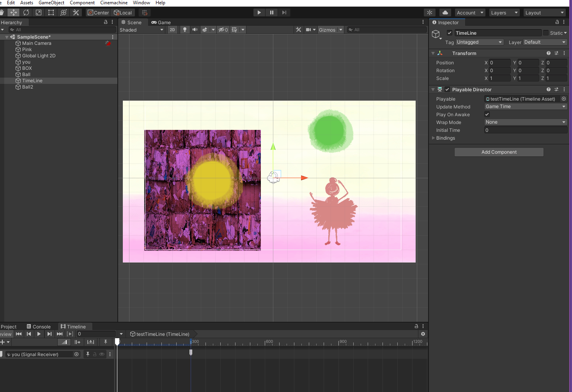Disable the Playable Director component checkbox
Image resolution: width=572 pixels, height=392 pixels.
coord(447,89)
